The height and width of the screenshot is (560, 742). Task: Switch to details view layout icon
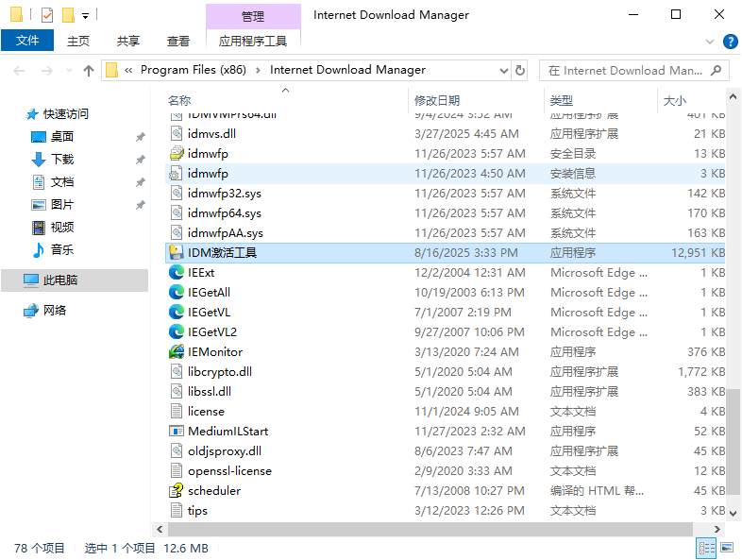(706, 548)
